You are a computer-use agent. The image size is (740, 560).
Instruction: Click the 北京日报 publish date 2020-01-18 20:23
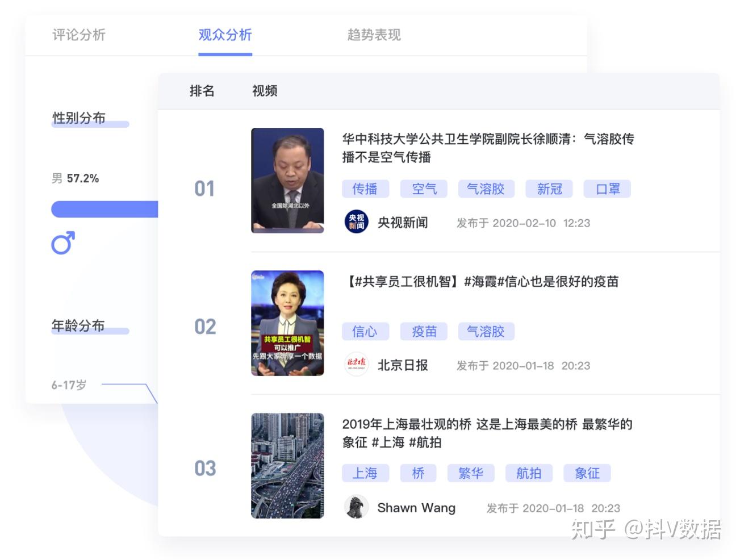click(523, 366)
